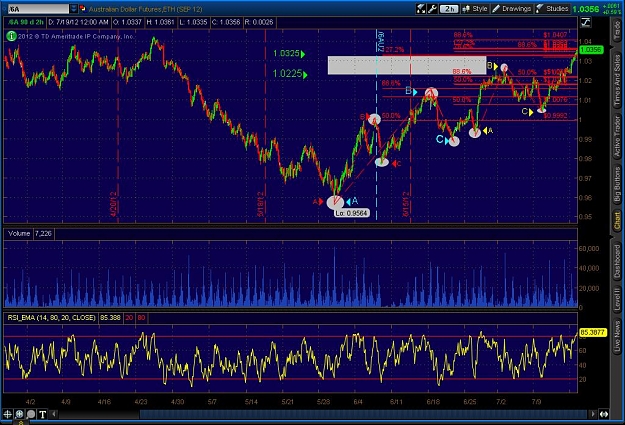Click the Volume study label

pos(19,234)
